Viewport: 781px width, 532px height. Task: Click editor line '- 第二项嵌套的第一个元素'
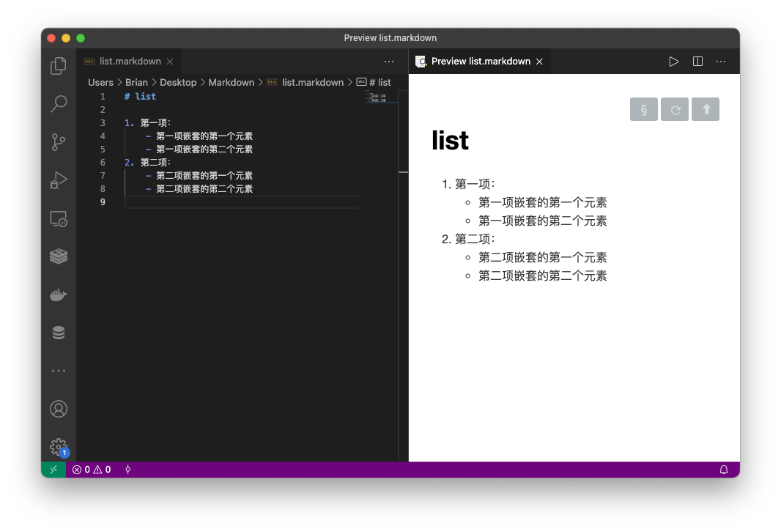click(199, 175)
